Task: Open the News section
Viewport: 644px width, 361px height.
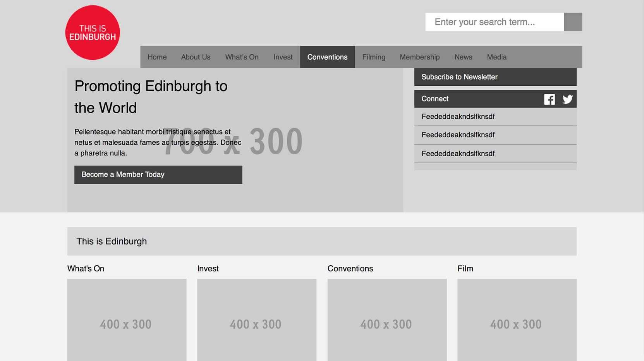Action: click(463, 57)
